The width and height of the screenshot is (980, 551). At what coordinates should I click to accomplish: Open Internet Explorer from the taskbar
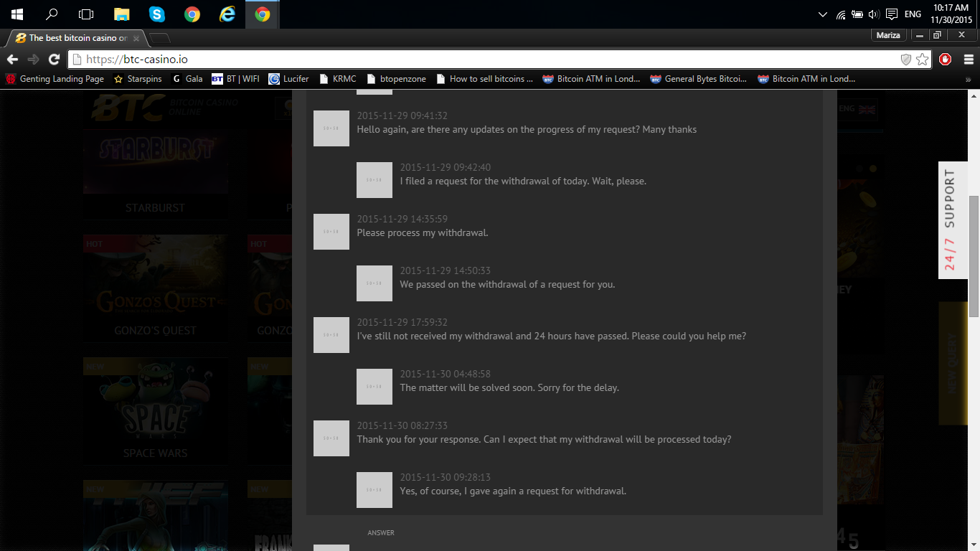coord(227,14)
